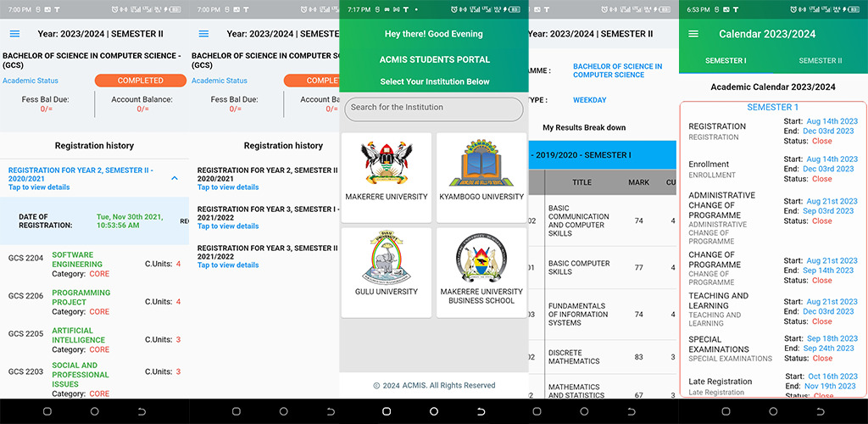Tap course code GCS 2204
Image resolution: width=868 pixels, height=424 pixels.
click(25, 258)
